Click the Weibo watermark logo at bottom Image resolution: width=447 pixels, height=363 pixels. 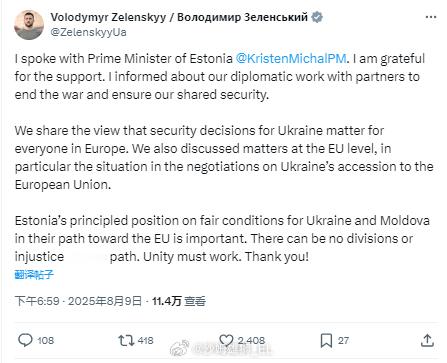pos(180,348)
